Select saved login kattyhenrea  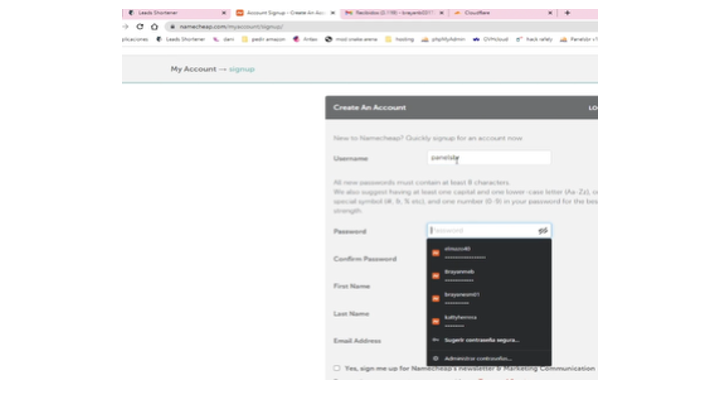489,321
